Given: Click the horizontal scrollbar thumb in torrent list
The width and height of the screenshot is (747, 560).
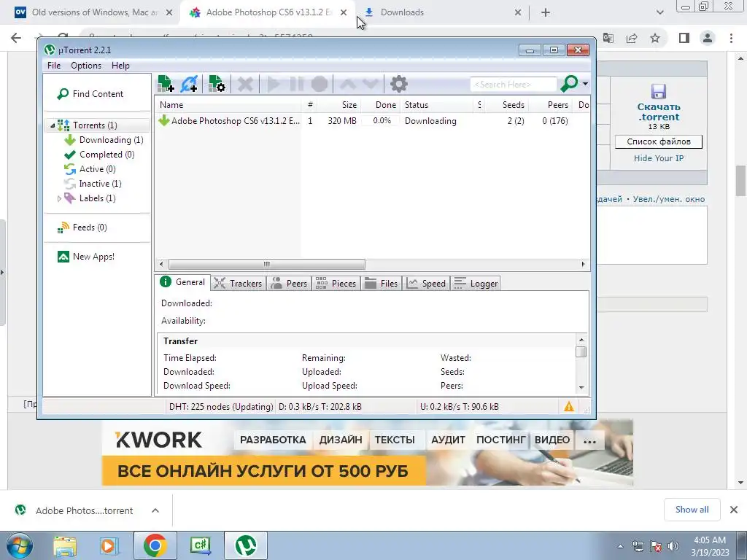Looking at the screenshot, I should [x=267, y=264].
